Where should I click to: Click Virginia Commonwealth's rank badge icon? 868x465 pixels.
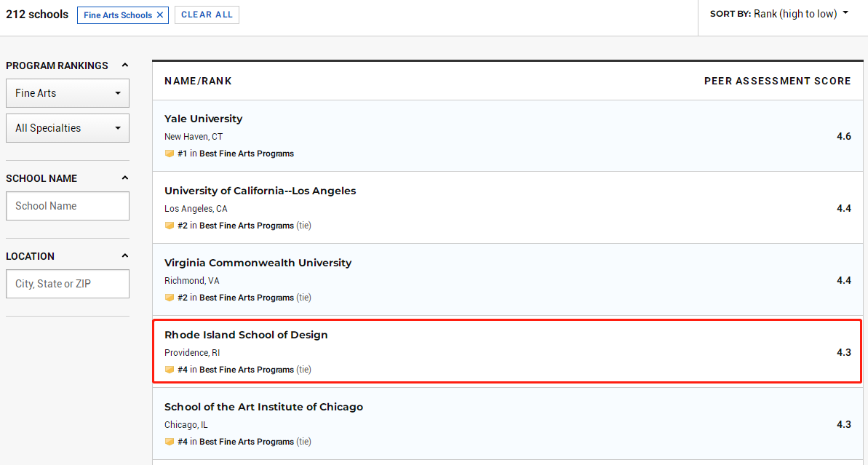pos(170,298)
